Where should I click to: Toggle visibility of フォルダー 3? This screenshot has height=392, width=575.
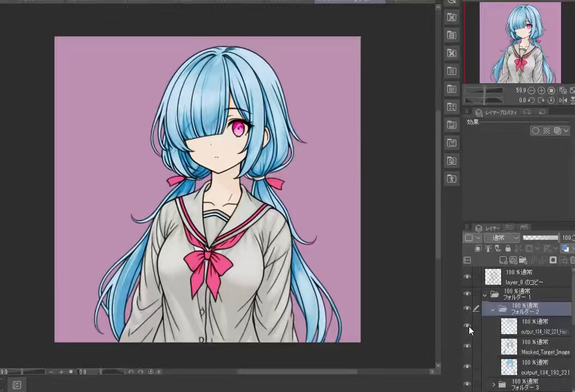tap(467, 384)
